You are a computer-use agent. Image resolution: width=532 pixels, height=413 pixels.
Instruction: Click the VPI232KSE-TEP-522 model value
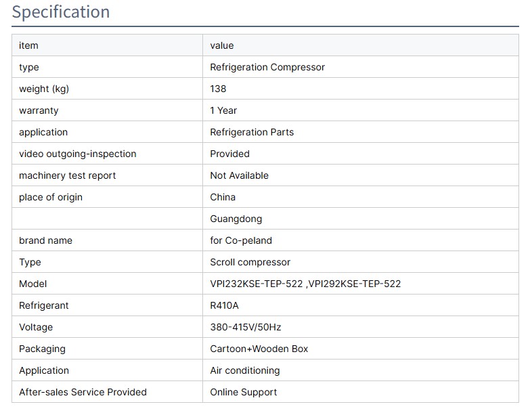[x=257, y=284]
